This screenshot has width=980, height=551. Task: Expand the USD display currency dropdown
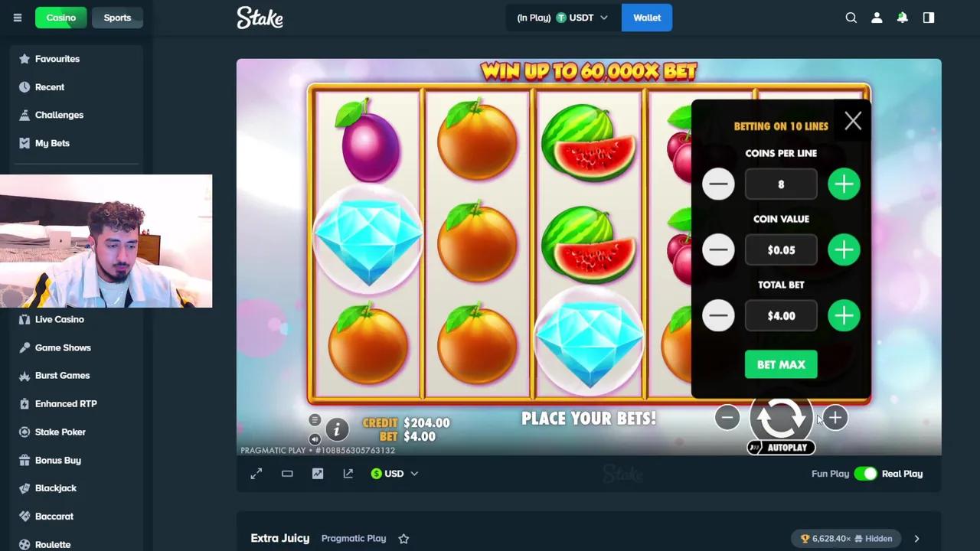394,474
